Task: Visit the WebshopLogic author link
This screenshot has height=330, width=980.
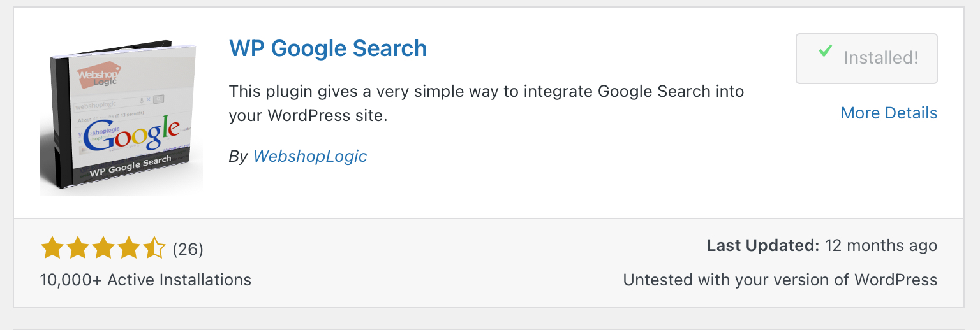Action: [310, 156]
